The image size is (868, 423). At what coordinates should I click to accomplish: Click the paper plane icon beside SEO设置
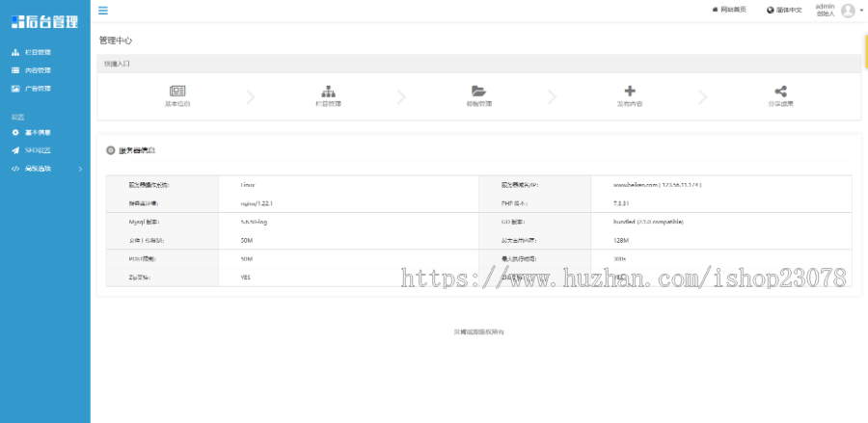(x=15, y=150)
